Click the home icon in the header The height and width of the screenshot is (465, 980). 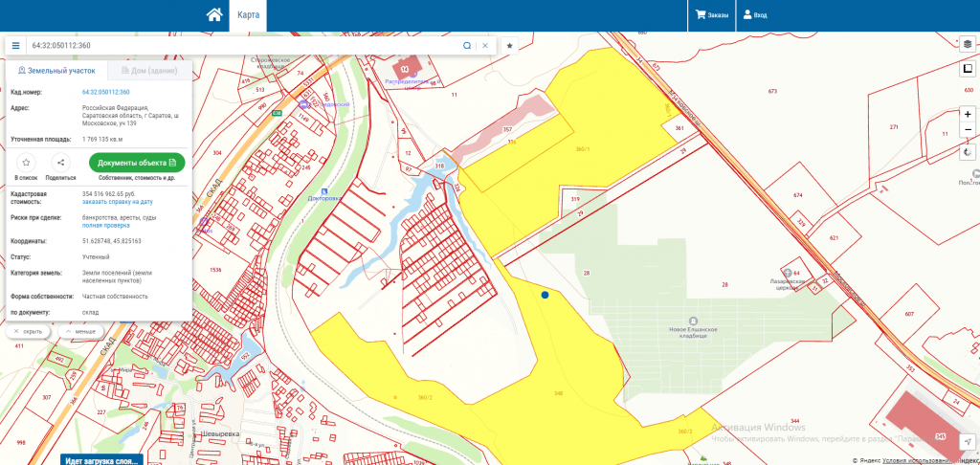coord(214,14)
